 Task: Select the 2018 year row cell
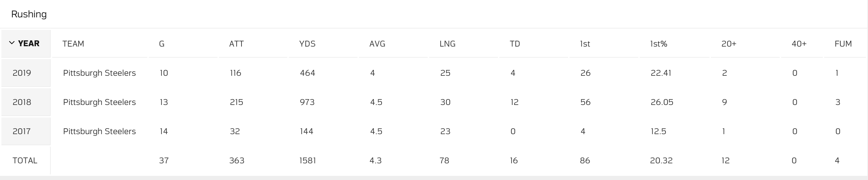point(22,102)
